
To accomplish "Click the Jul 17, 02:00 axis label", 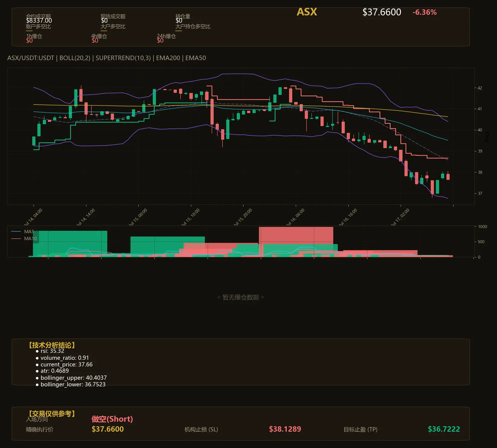I will tap(400, 218).
